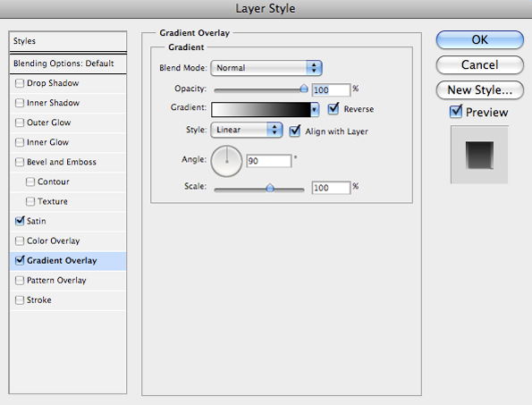532x405 pixels.
Task: Click the New Style... button
Action: [x=480, y=90]
